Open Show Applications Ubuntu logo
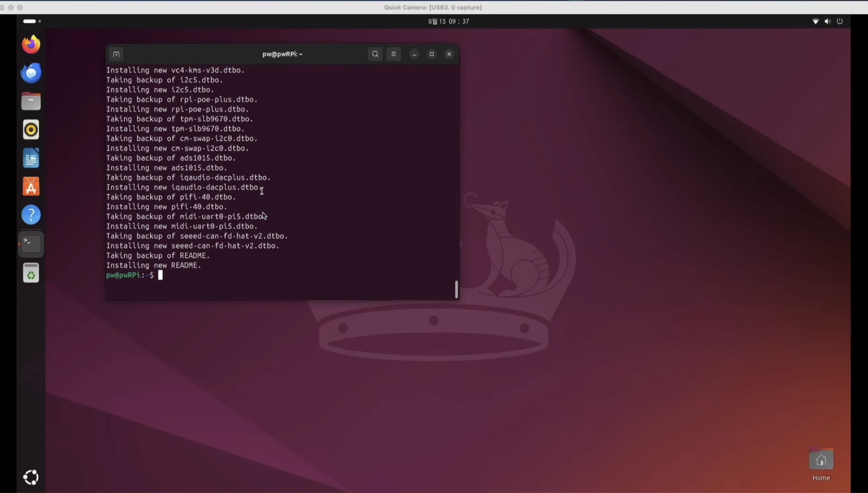The image size is (868, 493). pos(31,477)
